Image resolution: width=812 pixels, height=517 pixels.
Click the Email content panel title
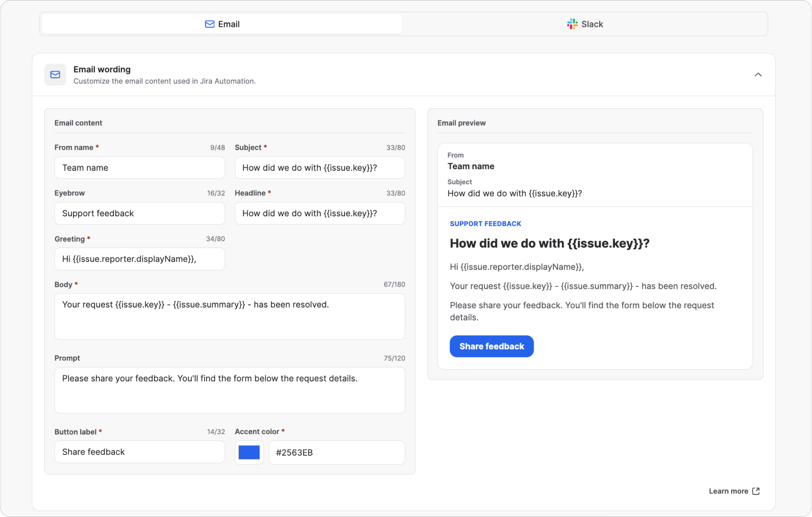point(78,123)
